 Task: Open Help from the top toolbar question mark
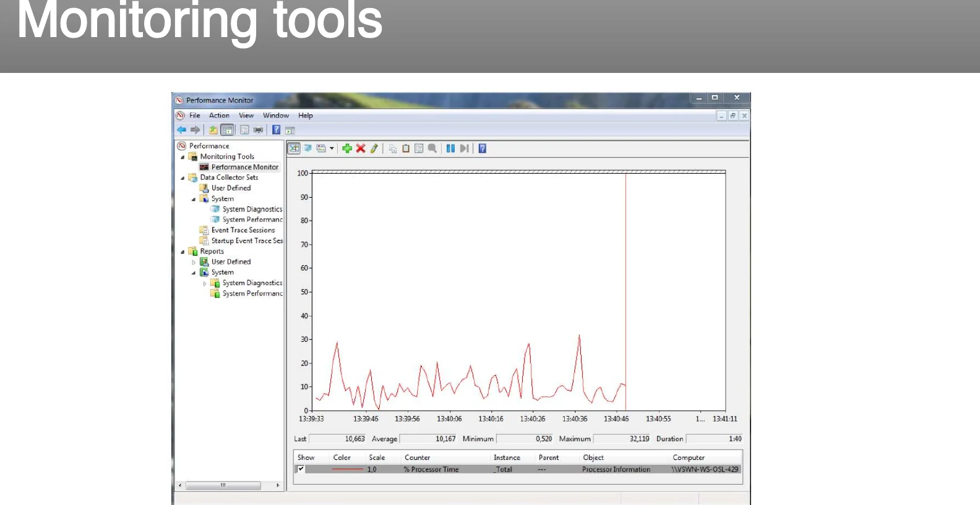tap(276, 130)
